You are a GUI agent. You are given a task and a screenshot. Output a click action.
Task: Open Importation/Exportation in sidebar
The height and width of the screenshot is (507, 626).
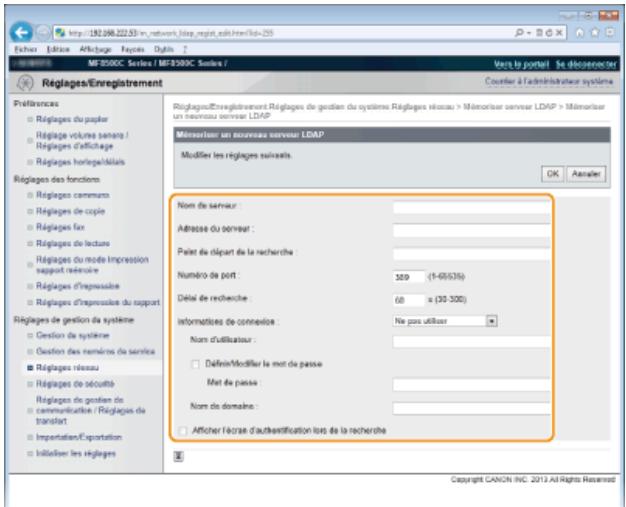click(79, 437)
